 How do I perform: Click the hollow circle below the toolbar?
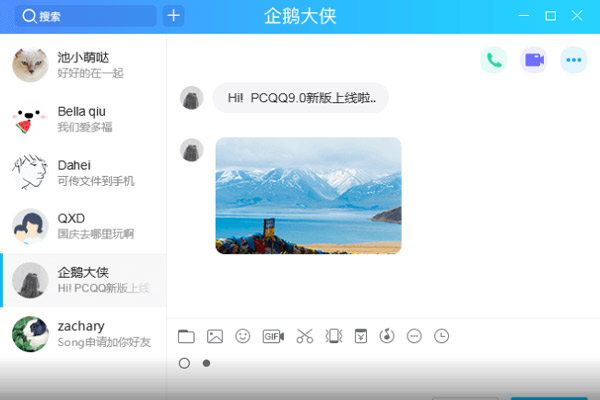tap(184, 363)
